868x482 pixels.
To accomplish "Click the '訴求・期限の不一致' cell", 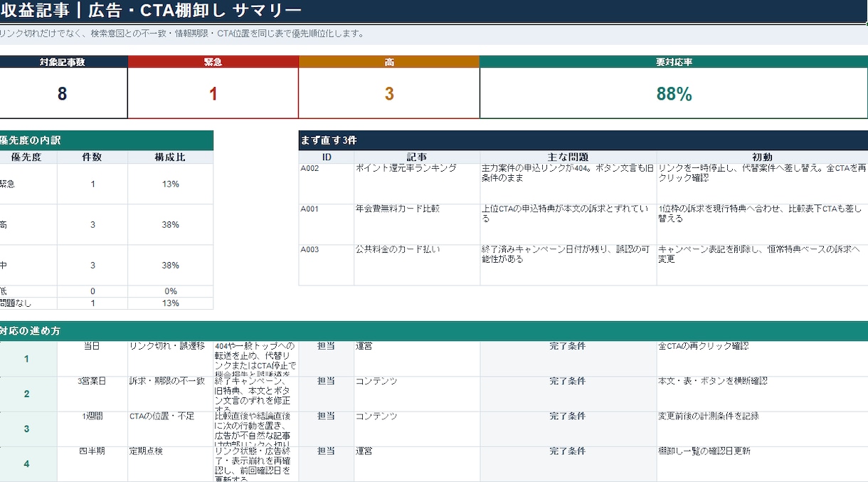I will [x=170, y=394].
